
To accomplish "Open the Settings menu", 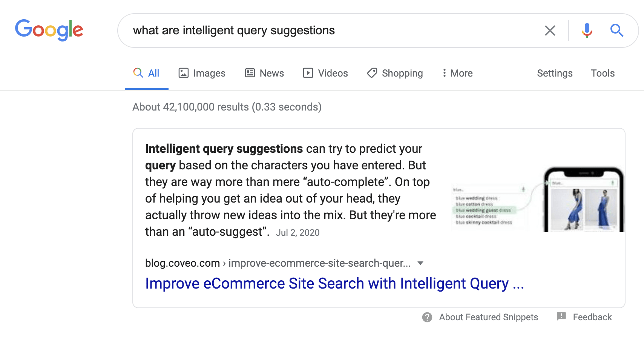I will tap(555, 73).
